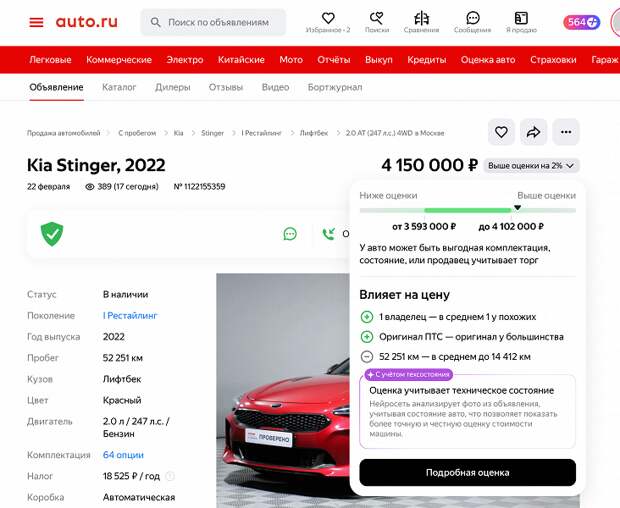Viewport: 620px width, 508px height.
Task: Open Оценка авто in red menu
Action: click(x=488, y=60)
